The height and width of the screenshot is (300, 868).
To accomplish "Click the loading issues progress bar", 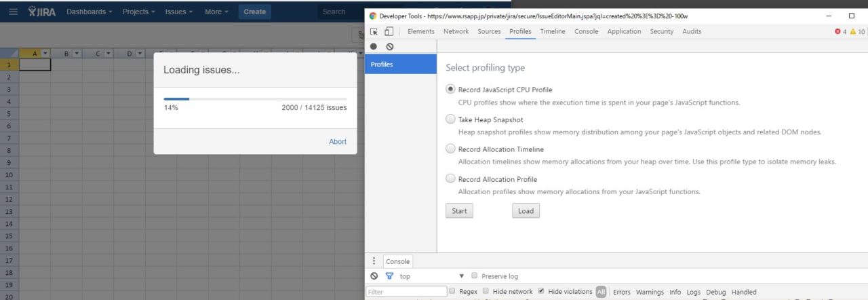I will [x=255, y=98].
